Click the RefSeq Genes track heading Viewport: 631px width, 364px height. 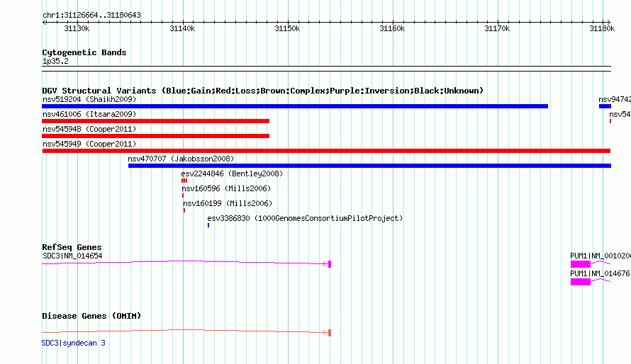tap(72, 247)
